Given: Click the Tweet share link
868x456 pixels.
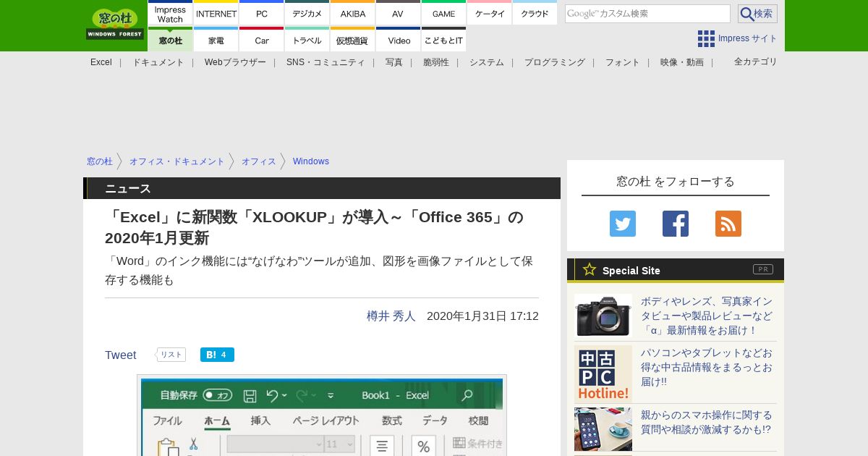Looking at the screenshot, I should pyautogui.click(x=120, y=355).
